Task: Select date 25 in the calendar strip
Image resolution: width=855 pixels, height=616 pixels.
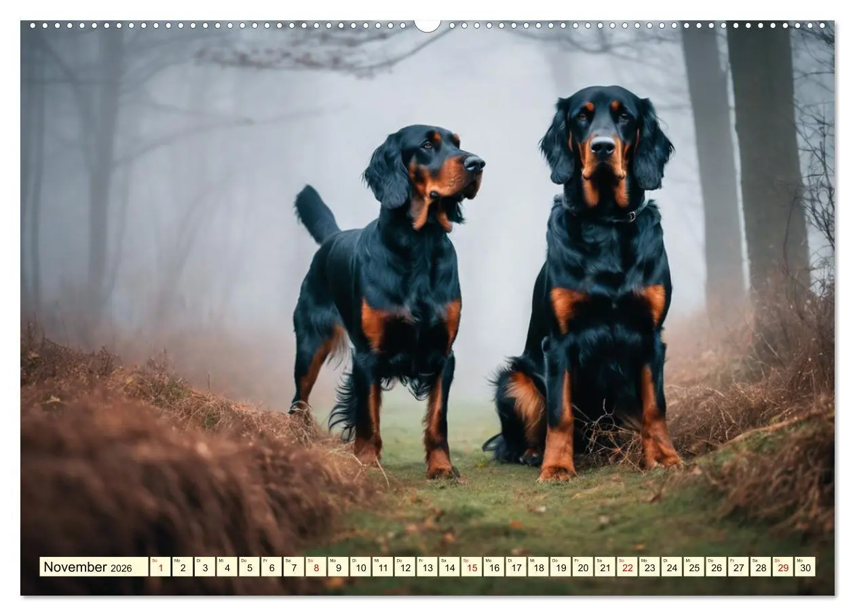Action: 693,567
